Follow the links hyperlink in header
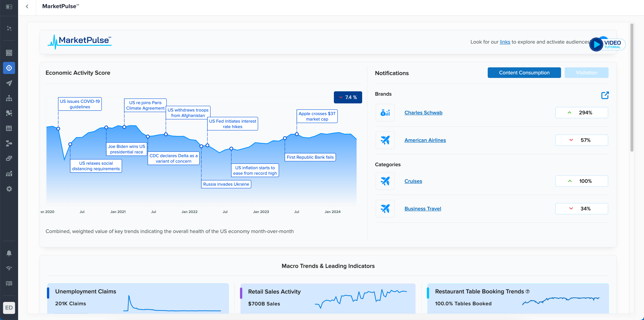The width and height of the screenshot is (644, 320). click(505, 42)
